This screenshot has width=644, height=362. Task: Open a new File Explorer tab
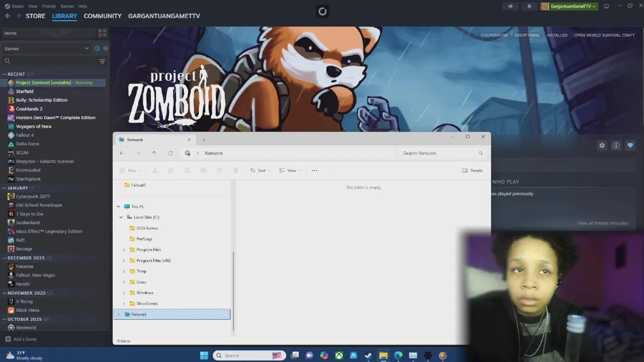click(x=204, y=140)
